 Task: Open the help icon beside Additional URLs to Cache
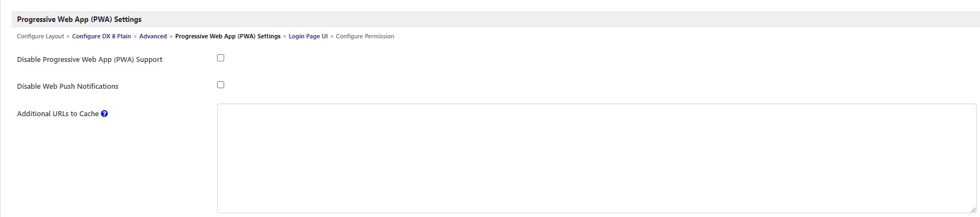point(104,113)
